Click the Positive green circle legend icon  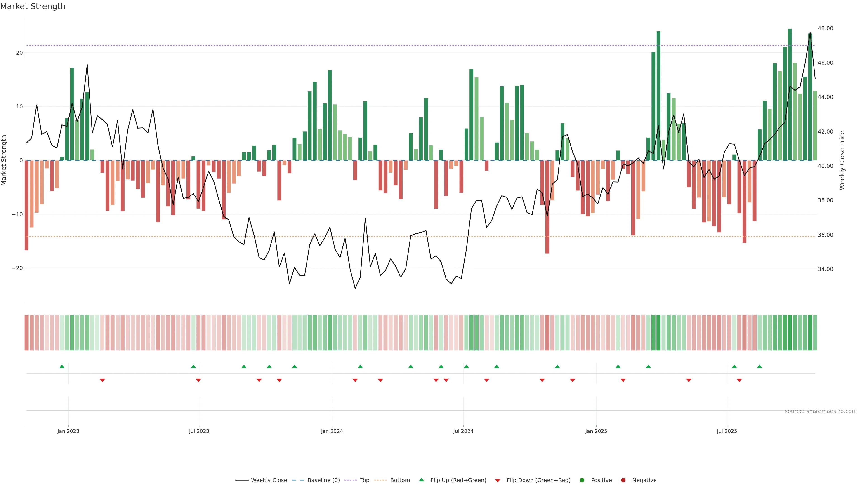point(582,480)
